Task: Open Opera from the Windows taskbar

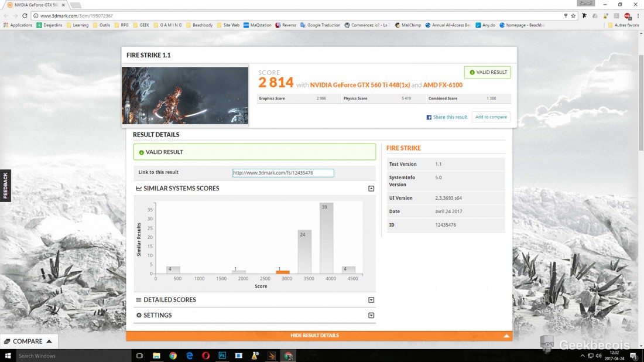Action: pos(206,356)
